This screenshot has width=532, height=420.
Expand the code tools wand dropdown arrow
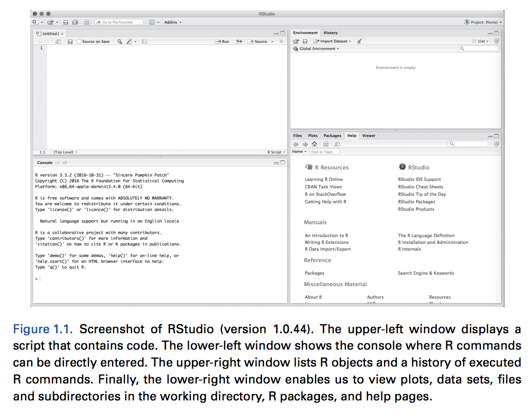(x=136, y=42)
